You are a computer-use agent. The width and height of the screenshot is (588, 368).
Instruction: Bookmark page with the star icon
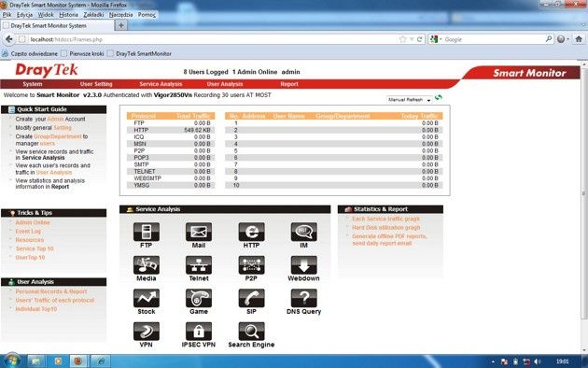[x=403, y=39]
